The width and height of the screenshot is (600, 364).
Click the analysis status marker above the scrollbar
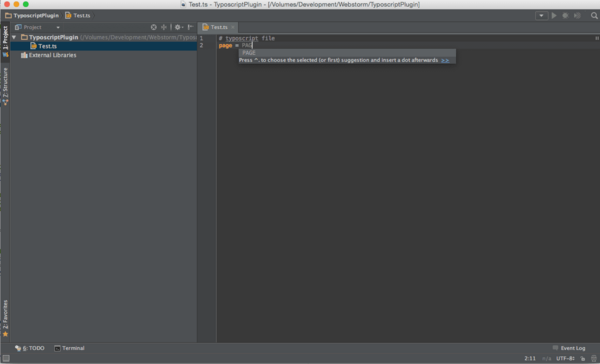(597, 38)
